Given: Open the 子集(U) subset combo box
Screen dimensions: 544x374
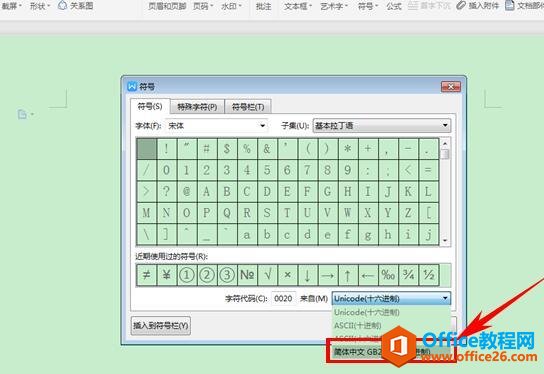Looking at the screenshot, I should 382,126.
